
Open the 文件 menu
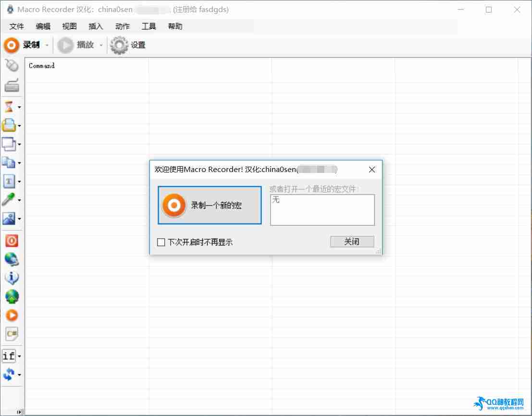[17, 26]
